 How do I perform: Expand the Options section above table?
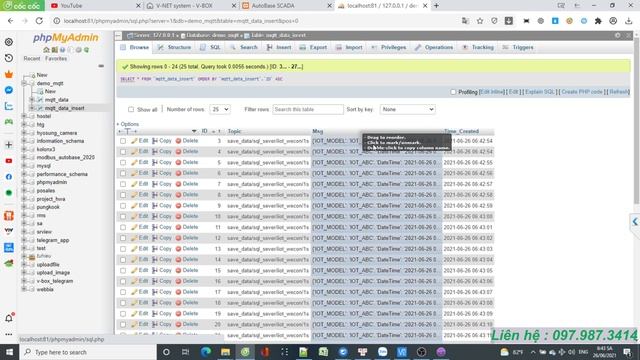128,124
